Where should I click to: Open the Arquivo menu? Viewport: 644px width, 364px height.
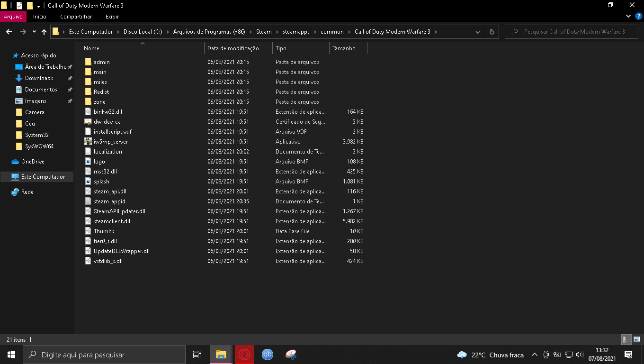[x=13, y=17]
